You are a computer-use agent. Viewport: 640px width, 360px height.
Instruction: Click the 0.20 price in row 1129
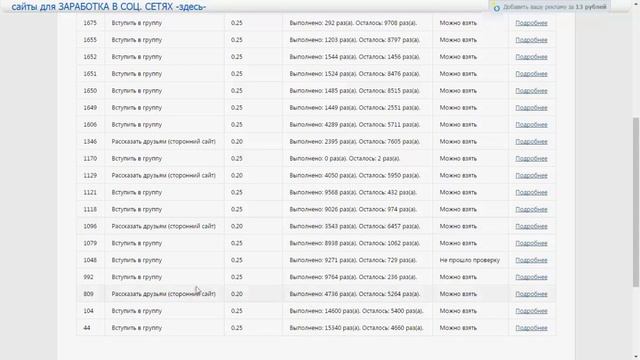click(236, 176)
